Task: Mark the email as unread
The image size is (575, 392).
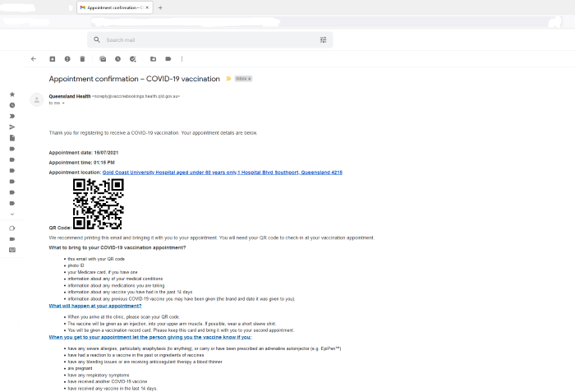Action: tap(103, 59)
